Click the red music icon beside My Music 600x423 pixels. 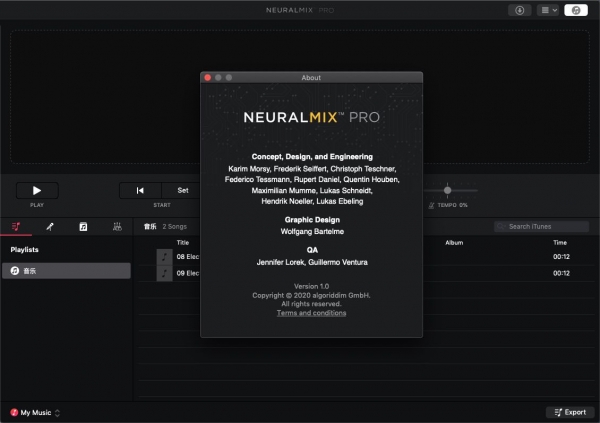coord(14,412)
